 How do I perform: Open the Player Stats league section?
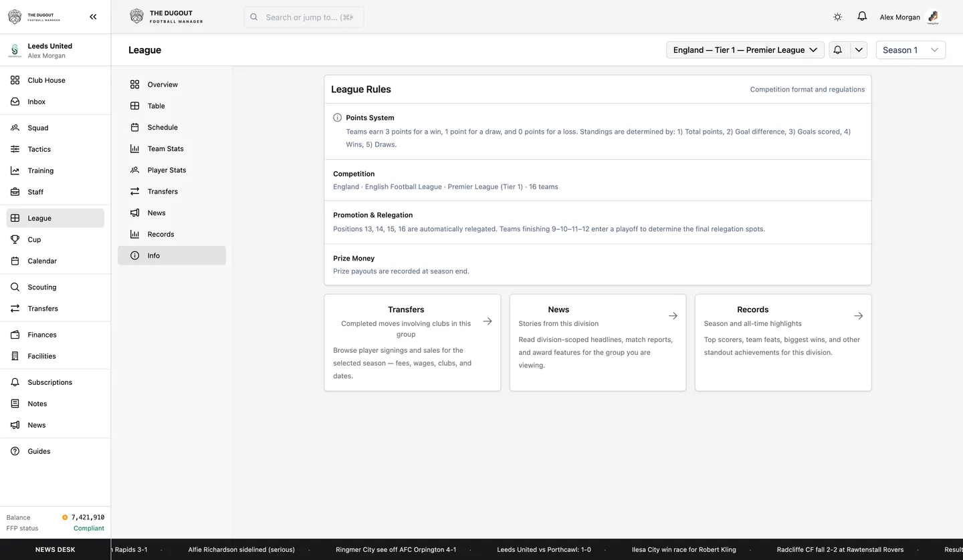click(172, 170)
